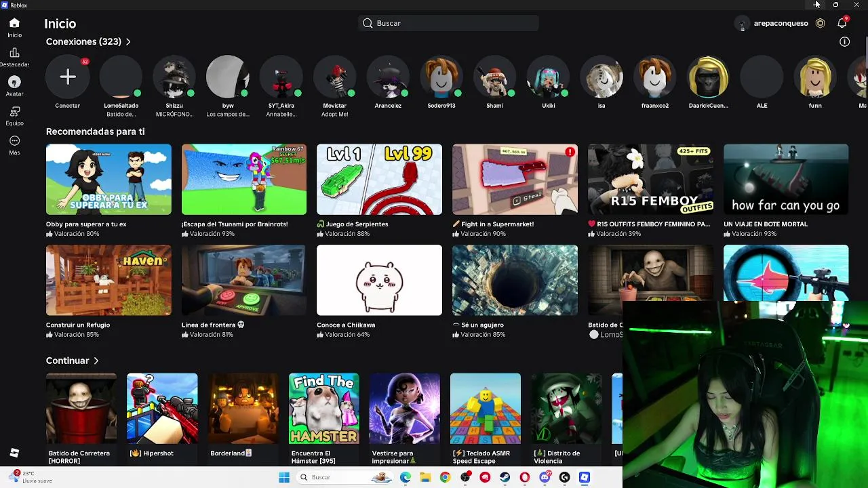This screenshot has width=868, height=488.
Task: Resume Hipershot game in Continuar
Action: 162,409
